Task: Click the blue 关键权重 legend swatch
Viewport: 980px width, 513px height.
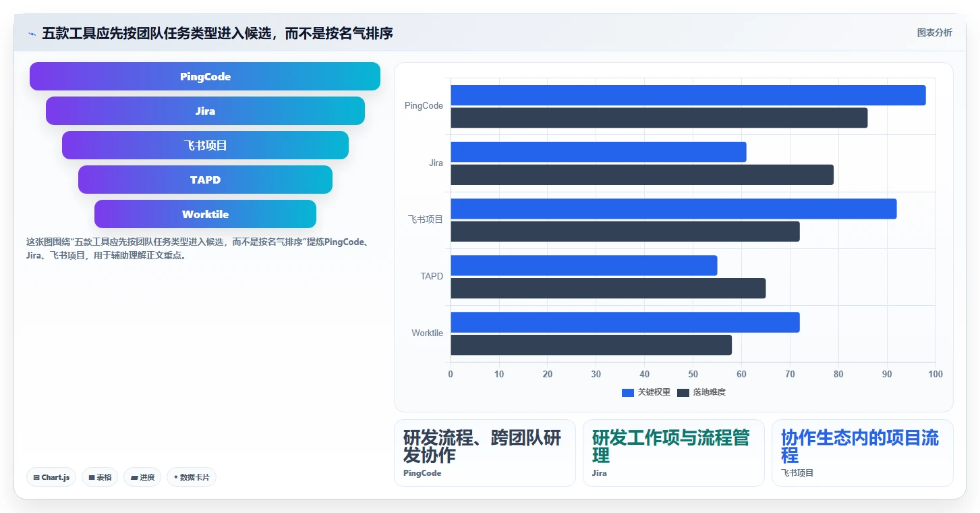Action: point(628,392)
